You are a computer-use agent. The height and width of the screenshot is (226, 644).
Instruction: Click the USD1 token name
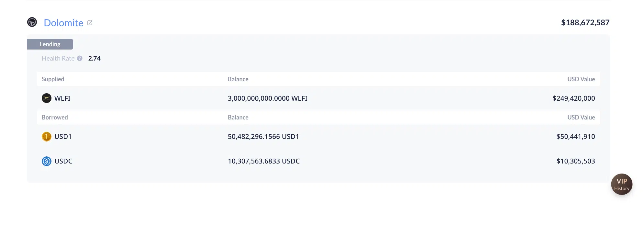pyautogui.click(x=63, y=136)
